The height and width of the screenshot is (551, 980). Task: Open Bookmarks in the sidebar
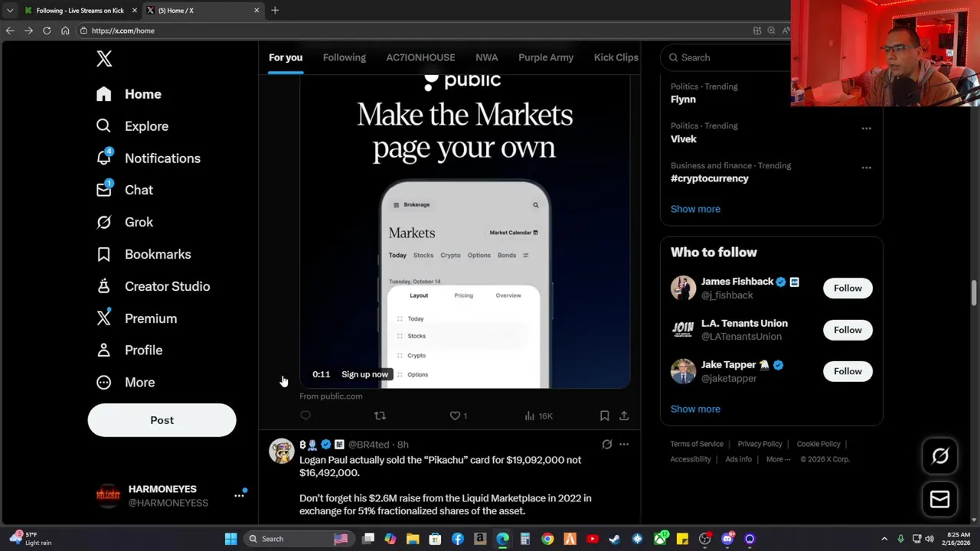click(143, 254)
